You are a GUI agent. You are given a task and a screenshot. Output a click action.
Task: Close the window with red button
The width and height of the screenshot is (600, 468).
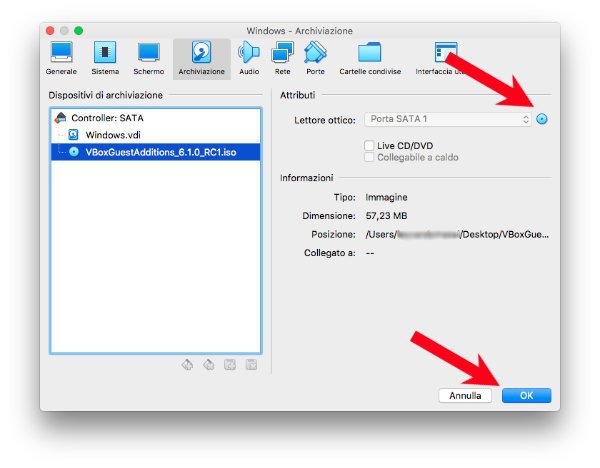click(x=50, y=31)
